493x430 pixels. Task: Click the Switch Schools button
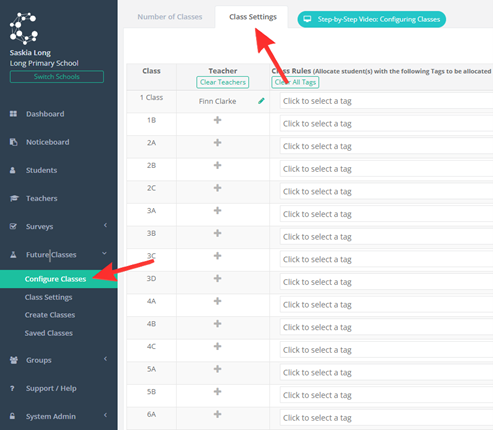57,77
